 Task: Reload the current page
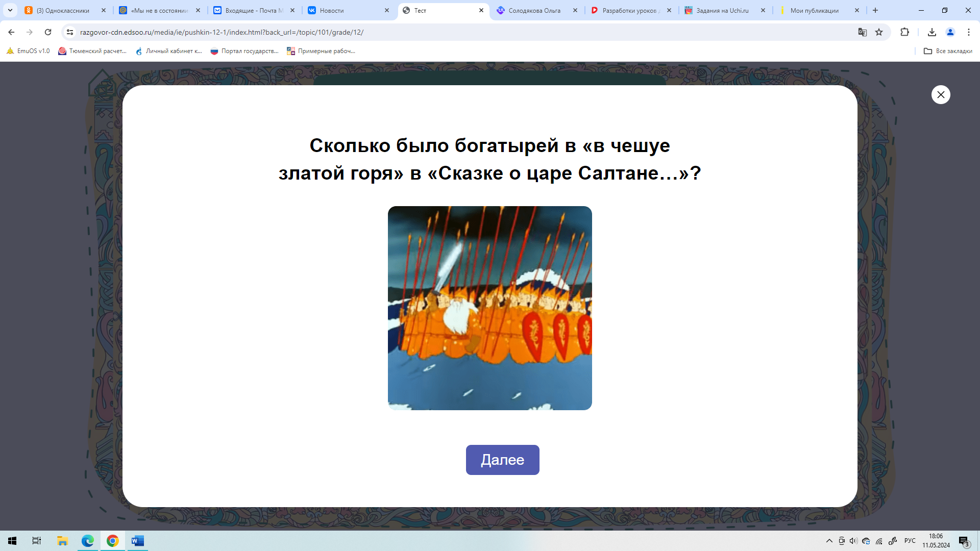(48, 32)
